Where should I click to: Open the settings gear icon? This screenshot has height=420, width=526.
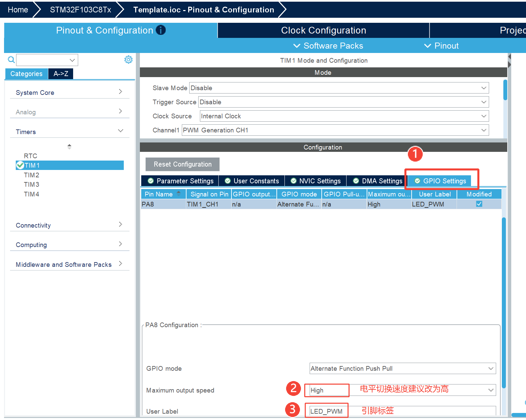click(x=128, y=60)
